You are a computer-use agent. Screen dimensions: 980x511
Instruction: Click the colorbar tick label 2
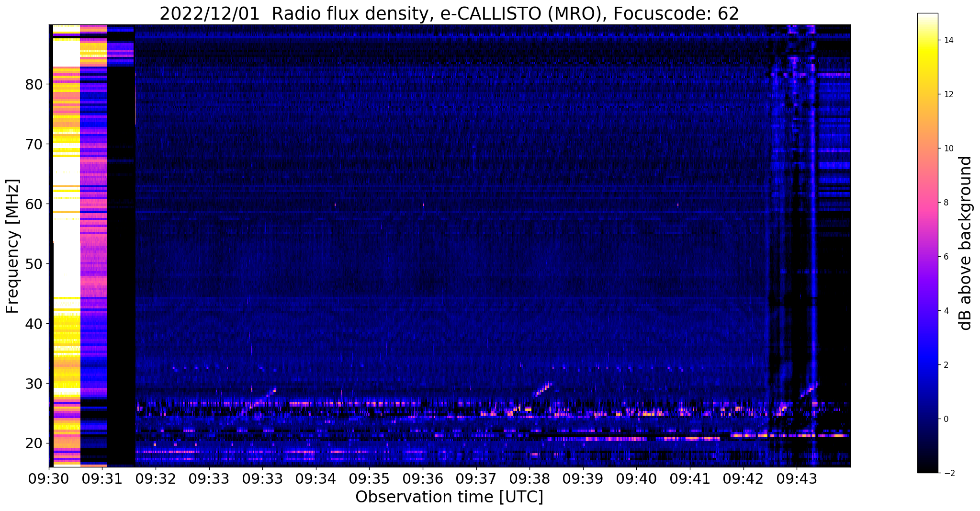(x=945, y=365)
